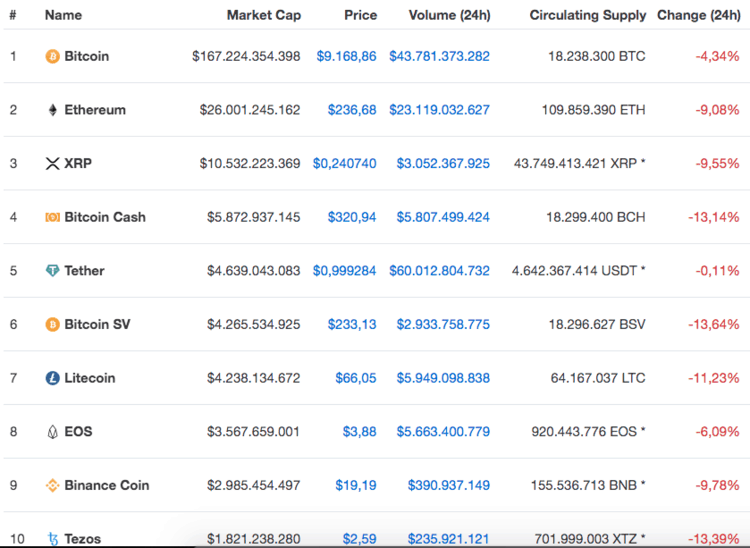
Task: Click Tether price $0,999284
Action: point(344,271)
